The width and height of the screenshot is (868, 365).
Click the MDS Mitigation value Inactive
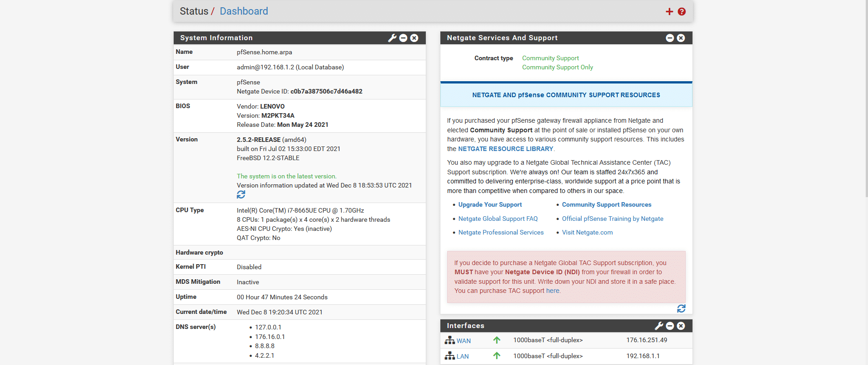248,282
